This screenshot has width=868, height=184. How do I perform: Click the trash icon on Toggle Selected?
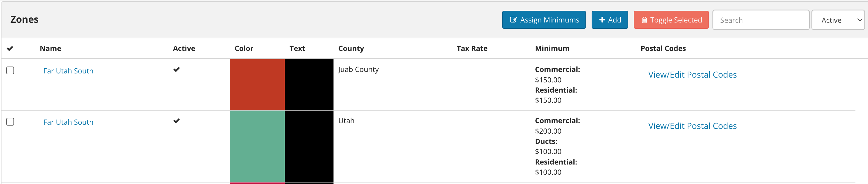pyautogui.click(x=644, y=20)
